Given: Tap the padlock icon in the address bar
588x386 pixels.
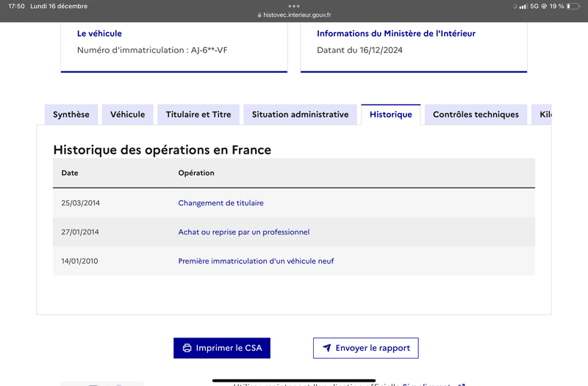Looking at the screenshot, I should pos(259,15).
